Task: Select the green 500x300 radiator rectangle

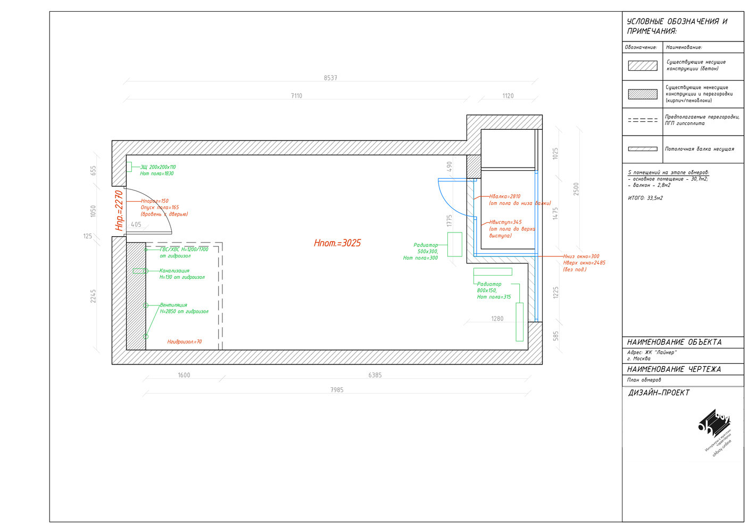Action: pos(454,244)
